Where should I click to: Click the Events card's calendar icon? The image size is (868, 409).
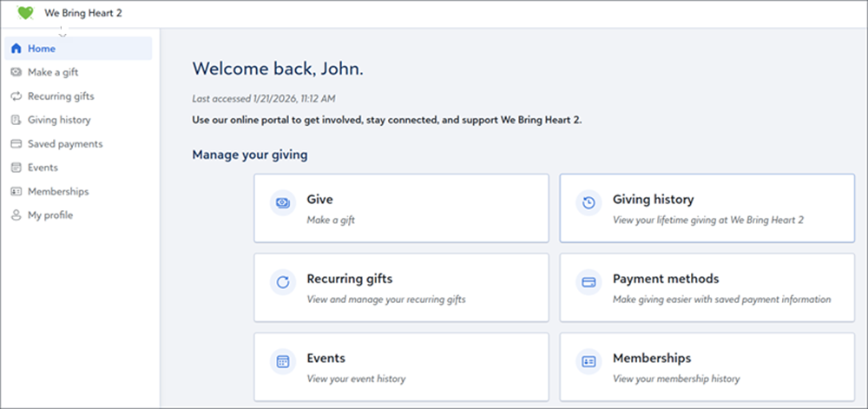pos(283,362)
